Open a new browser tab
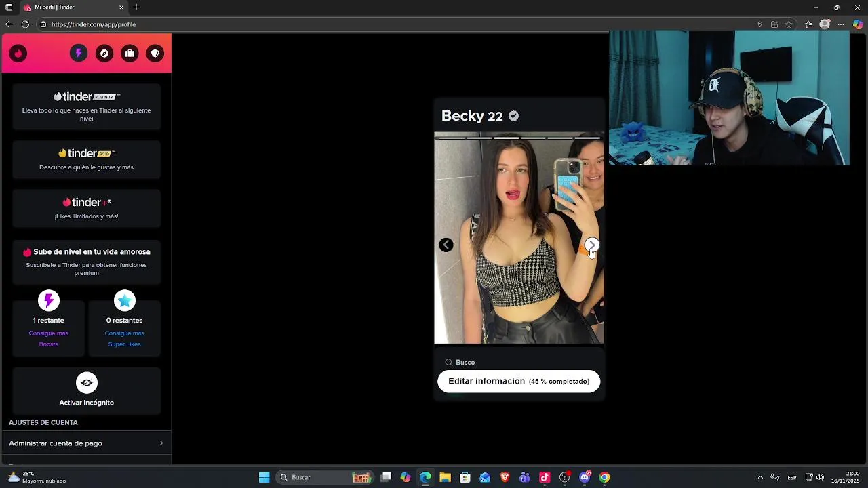868x488 pixels. point(136,7)
